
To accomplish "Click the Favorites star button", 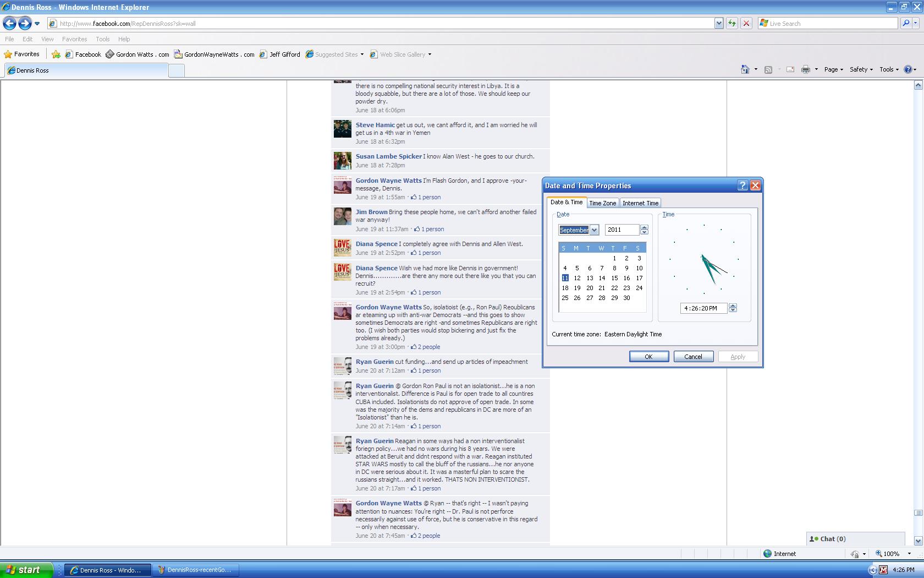I will point(22,54).
